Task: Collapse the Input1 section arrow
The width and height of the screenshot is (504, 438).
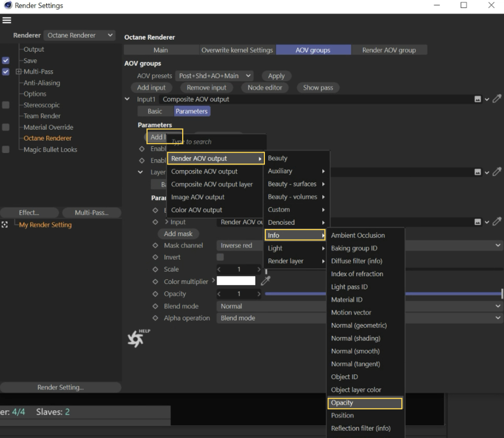Action: 127,99
